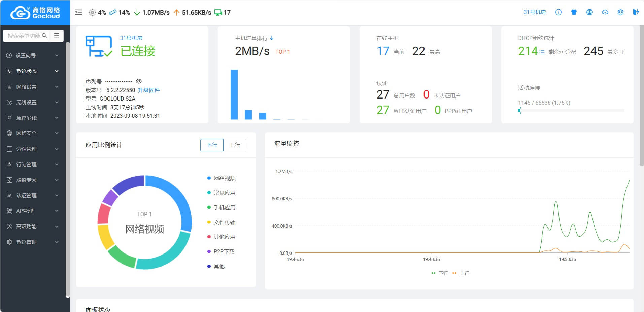Expand the 无线设置 menu chevron
Image resolution: width=644 pixels, height=312 pixels.
tap(57, 103)
